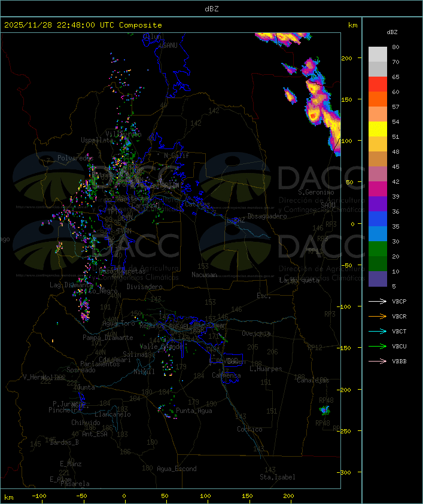Viewport: 423px width, 504px height.
Task: Select the green 20-30 dBZ swatch
Action: pyautogui.click(x=378, y=249)
